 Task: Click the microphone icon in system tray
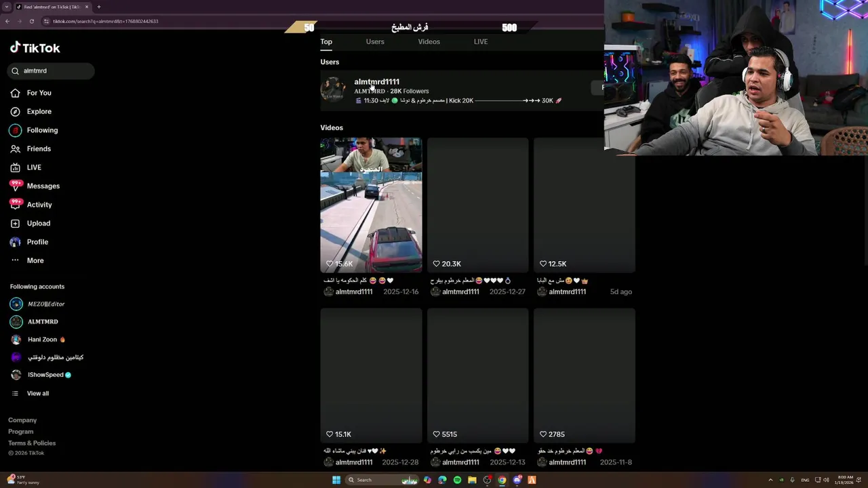tap(792, 480)
